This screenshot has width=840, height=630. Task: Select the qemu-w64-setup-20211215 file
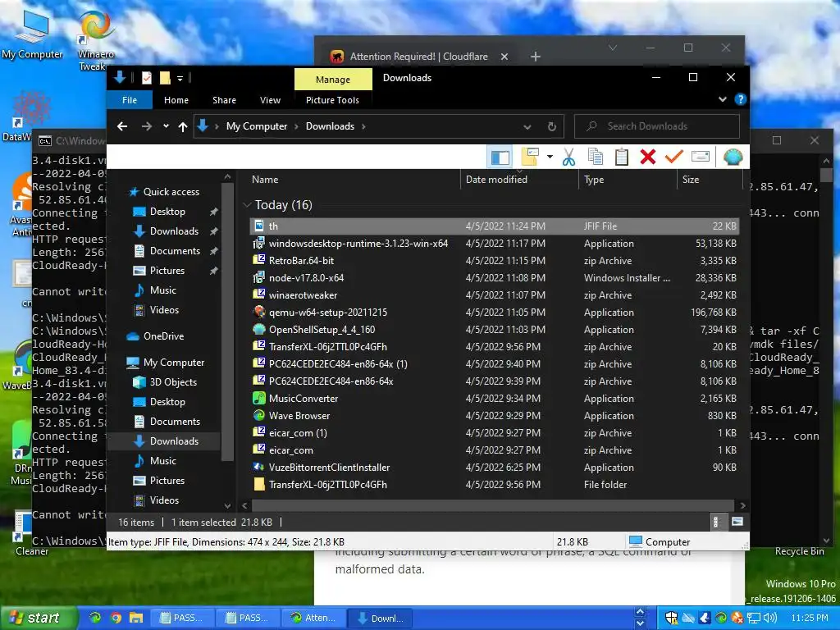[x=495, y=313]
